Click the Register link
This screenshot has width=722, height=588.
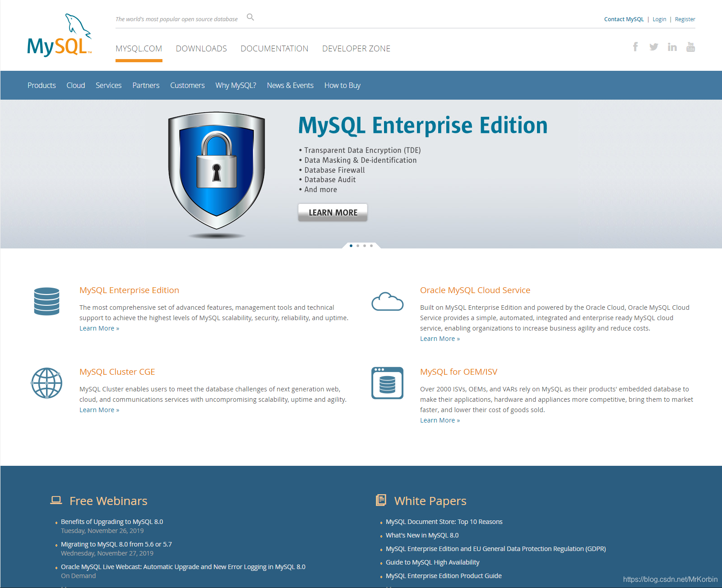click(x=685, y=19)
